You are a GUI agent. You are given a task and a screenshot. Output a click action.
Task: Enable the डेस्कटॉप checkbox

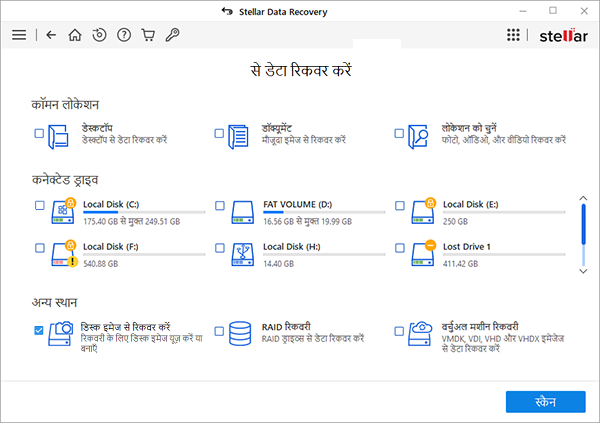click(x=39, y=133)
